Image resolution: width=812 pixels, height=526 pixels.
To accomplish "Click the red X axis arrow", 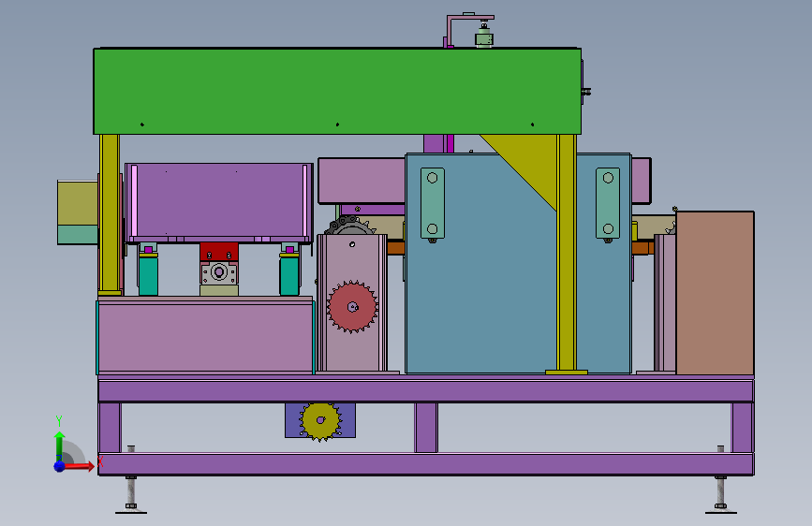I will click(79, 466).
